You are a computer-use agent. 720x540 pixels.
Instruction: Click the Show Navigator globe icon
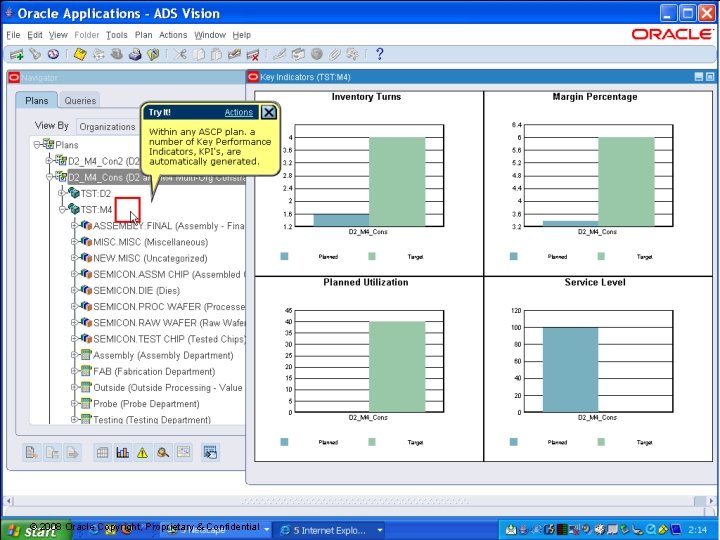pyautogui.click(x=53, y=54)
